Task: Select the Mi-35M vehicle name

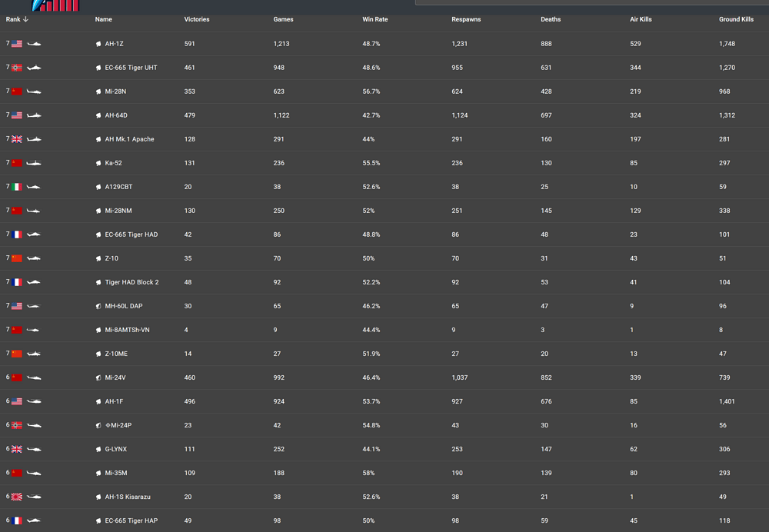Action: (x=116, y=473)
